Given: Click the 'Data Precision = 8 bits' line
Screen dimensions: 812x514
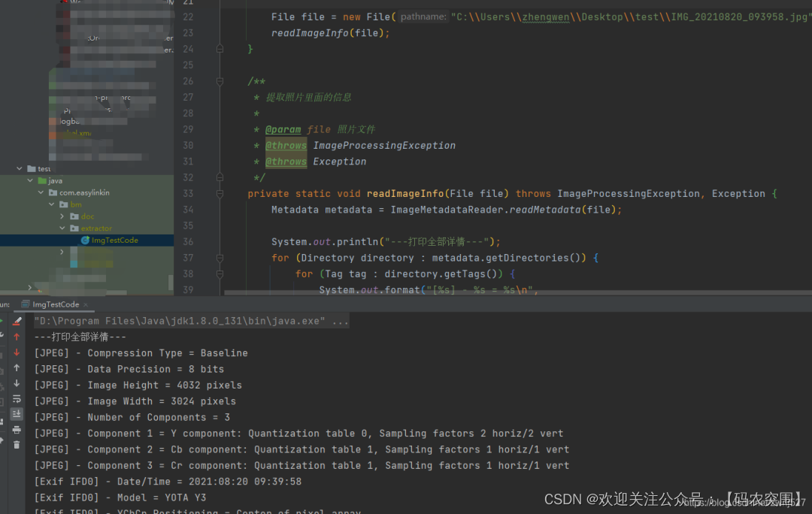Looking at the screenshot, I should (129, 369).
